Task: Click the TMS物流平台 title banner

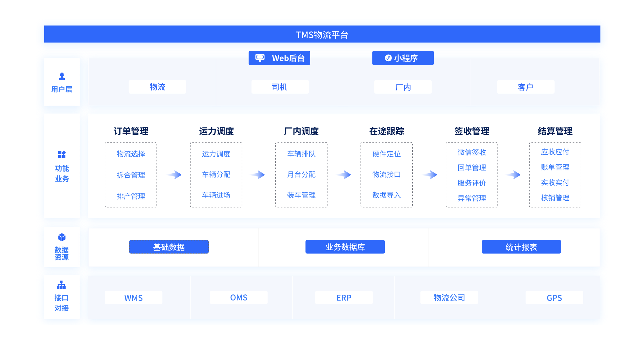Action: click(x=322, y=34)
